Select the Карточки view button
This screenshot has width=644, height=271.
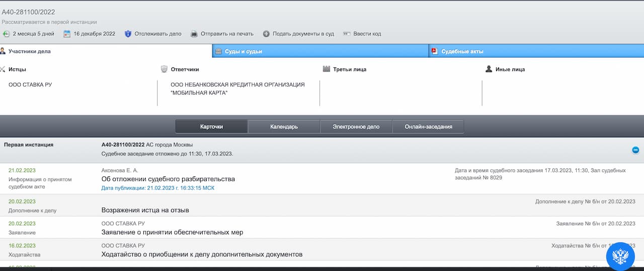(211, 127)
